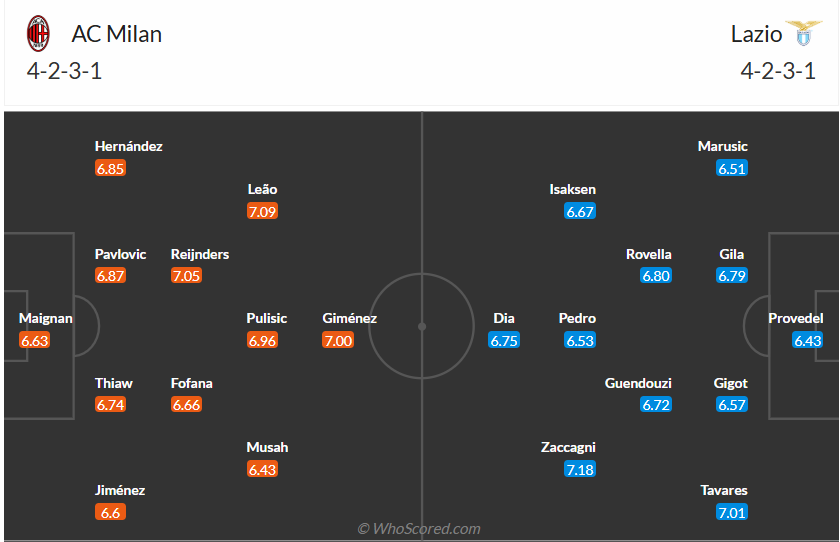This screenshot has height=542, width=840.
Task: Click the AC Milan club crest icon
Action: [38, 34]
